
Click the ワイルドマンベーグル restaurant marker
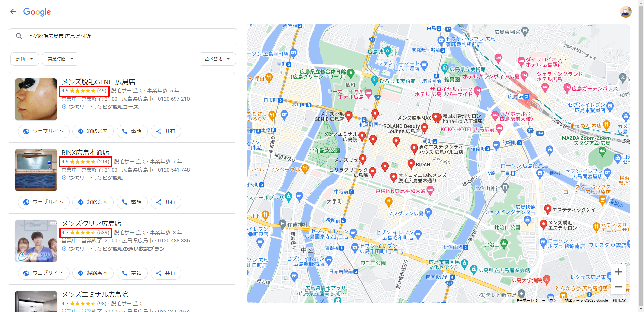tap(305, 169)
